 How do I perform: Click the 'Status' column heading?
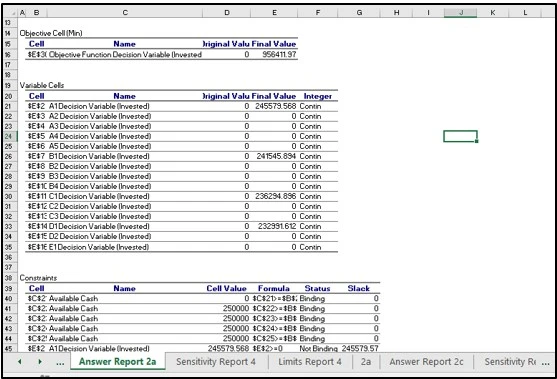(x=317, y=288)
